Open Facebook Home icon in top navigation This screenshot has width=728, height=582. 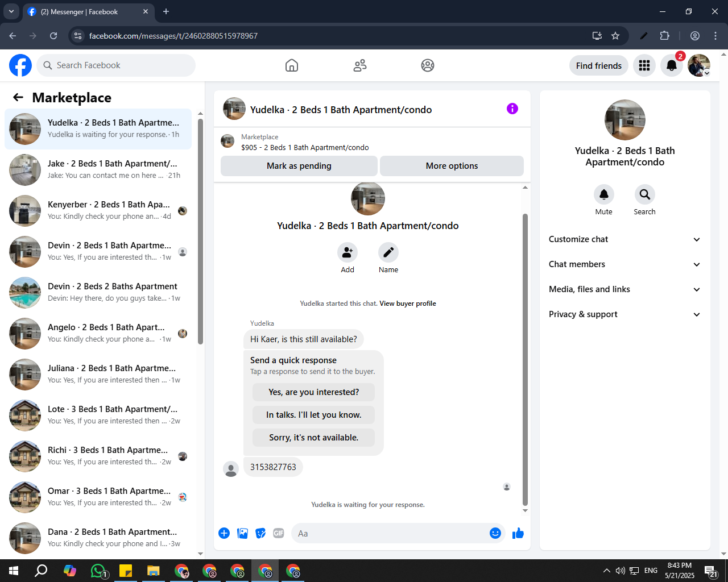coord(292,65)
